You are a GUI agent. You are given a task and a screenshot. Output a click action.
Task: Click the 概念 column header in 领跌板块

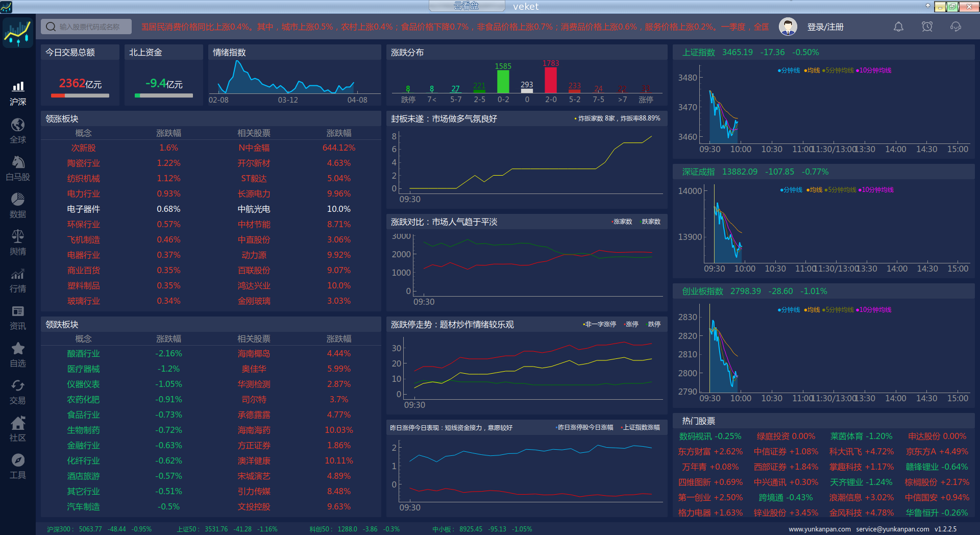(83, 338)
